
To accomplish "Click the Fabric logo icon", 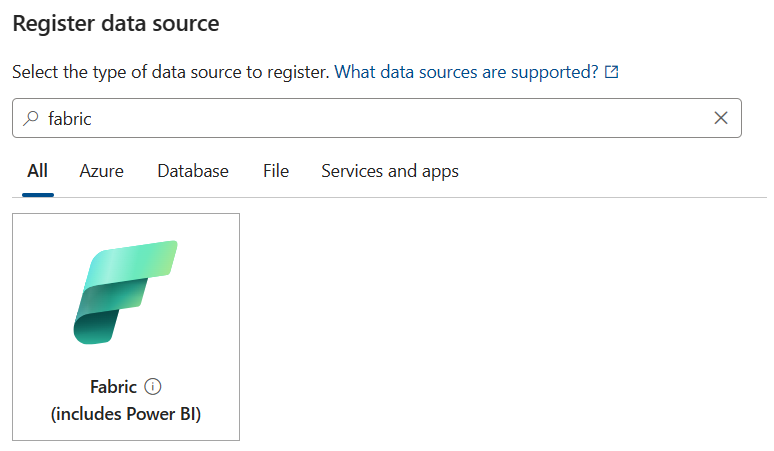I will tap(126, 292).
